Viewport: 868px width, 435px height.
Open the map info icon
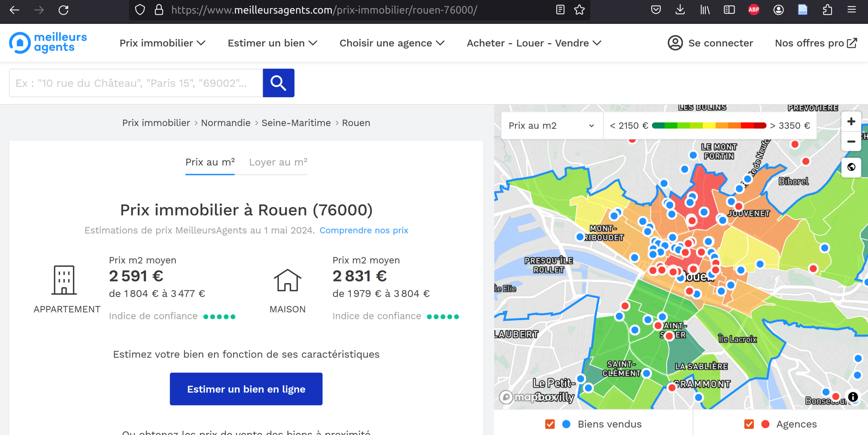(x=853, y=397)
